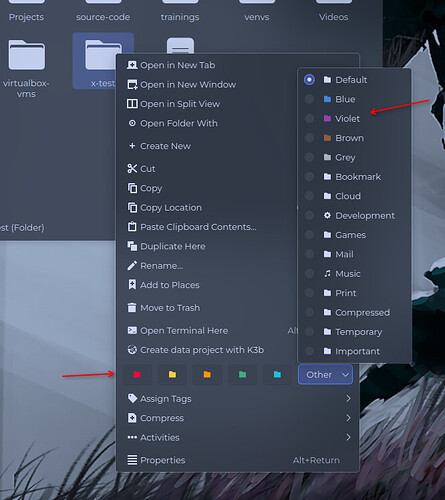Click the Add to Places bookmark icon
The height and width of the screenshot is (500, 445).
132,285
